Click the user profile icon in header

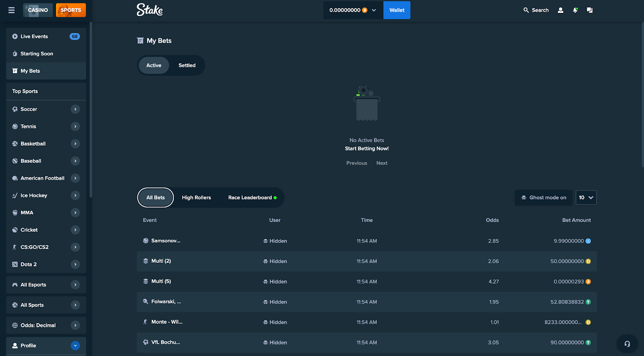click(560, 10)
